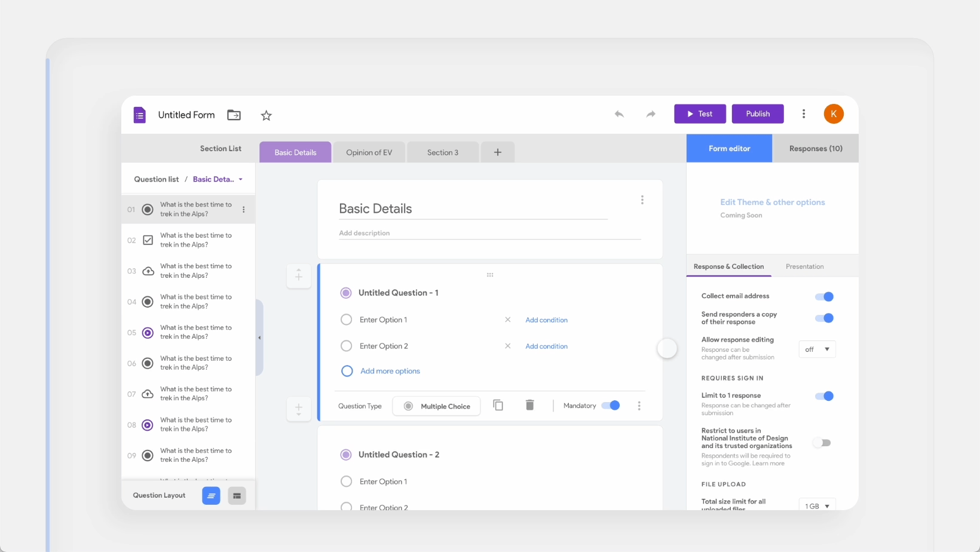980x552 pixels.
Task: Open more options for Question 1 footer
Action: point(639,406)
